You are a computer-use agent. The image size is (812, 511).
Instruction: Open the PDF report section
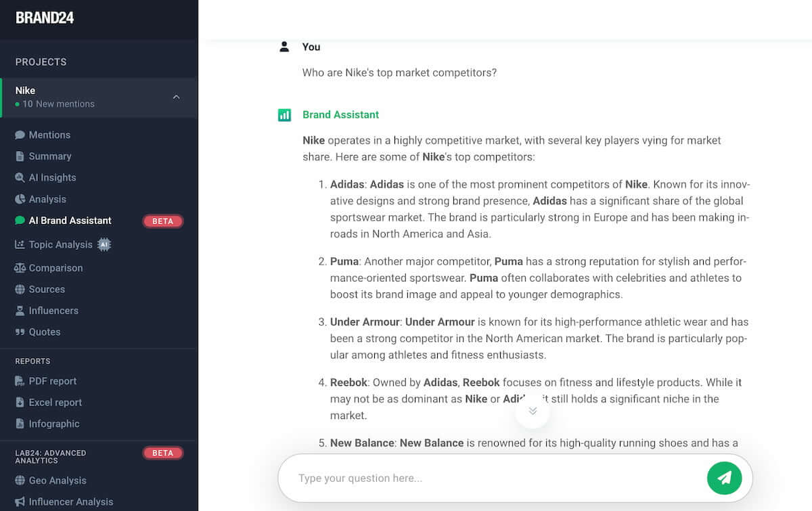pyautogui.click(x=50, y=381)
